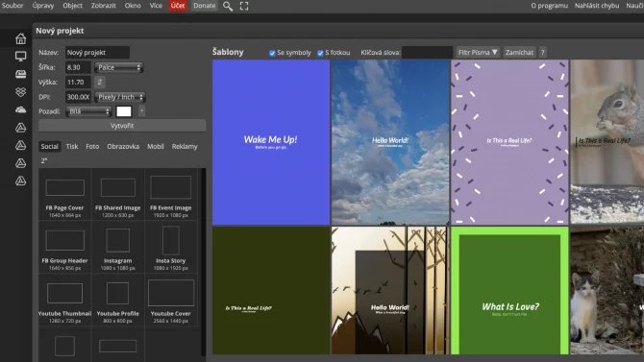Toggle the 'Se symboly' checkbox

pos(272,53)
